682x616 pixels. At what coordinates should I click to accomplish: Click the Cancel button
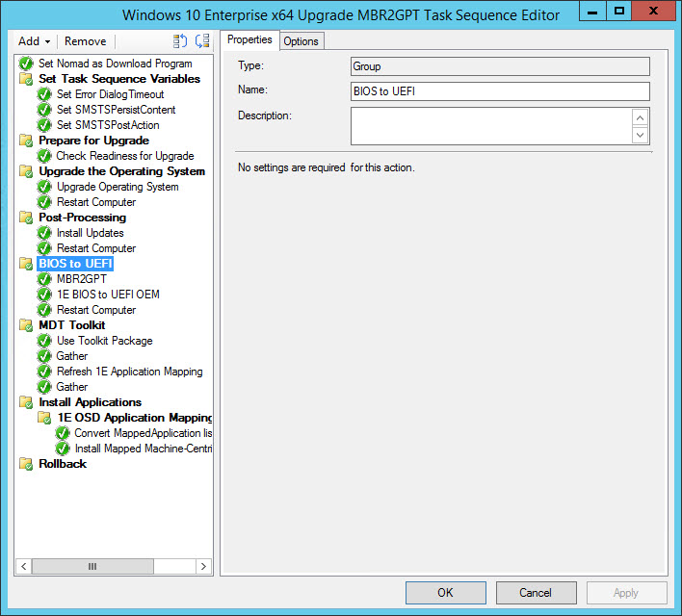coord(536,593)
